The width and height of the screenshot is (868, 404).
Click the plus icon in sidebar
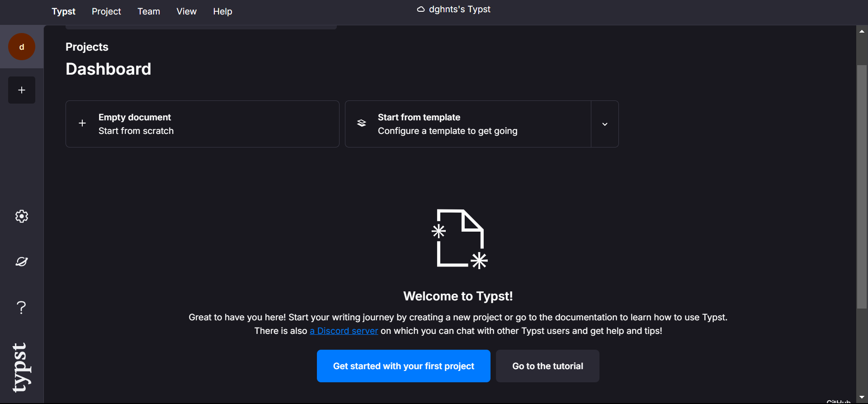click(x=22, y=90)
